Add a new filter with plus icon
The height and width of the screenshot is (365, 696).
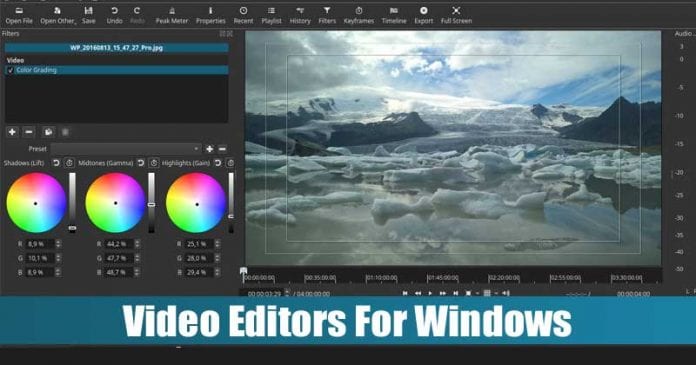pyautogui.click(x=12, y=132)
